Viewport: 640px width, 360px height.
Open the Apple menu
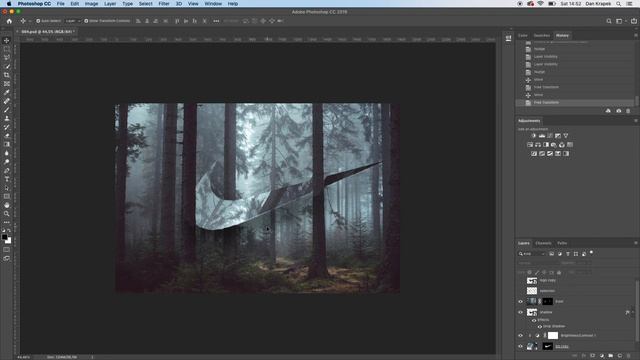[x=9, y=4]
